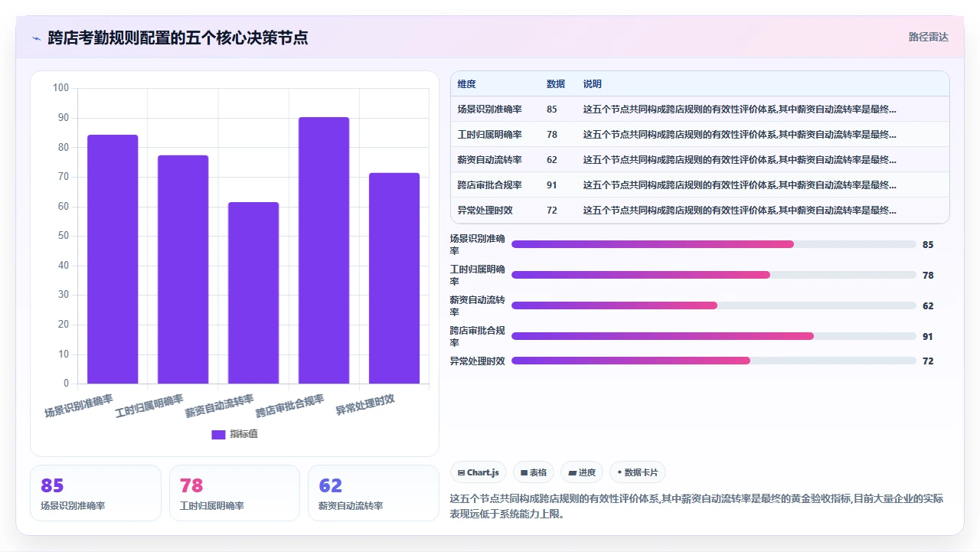Click the 进度 tag
This screenshot has height=552, width=980.
click(x=582, y=472)
